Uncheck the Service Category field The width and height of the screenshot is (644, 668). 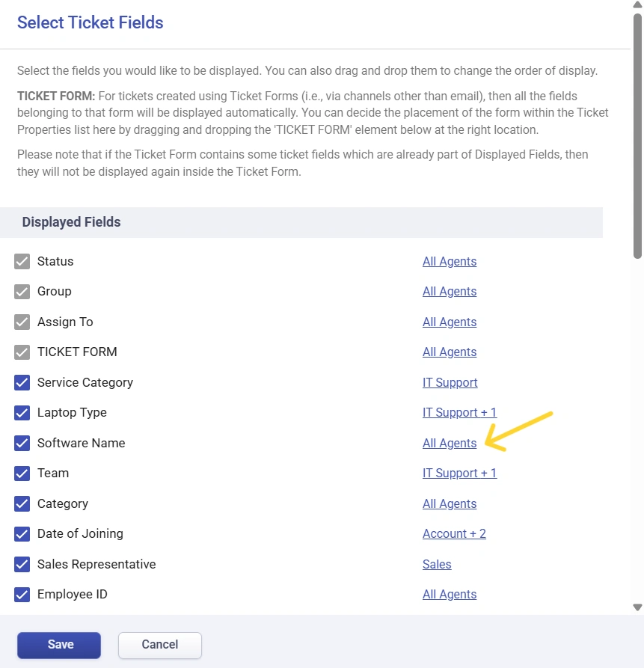click(x=22, y=382)
